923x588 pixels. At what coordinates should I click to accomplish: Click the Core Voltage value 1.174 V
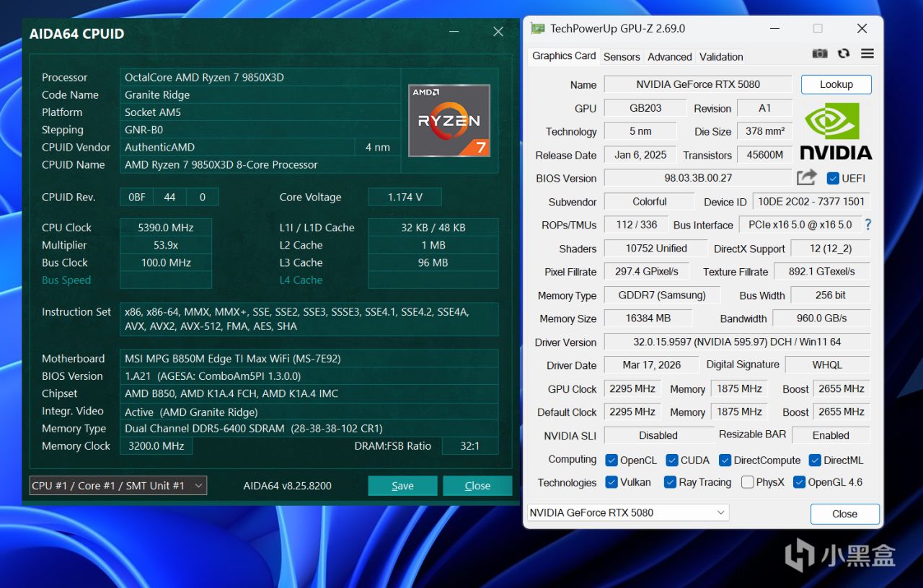[405, 197]
